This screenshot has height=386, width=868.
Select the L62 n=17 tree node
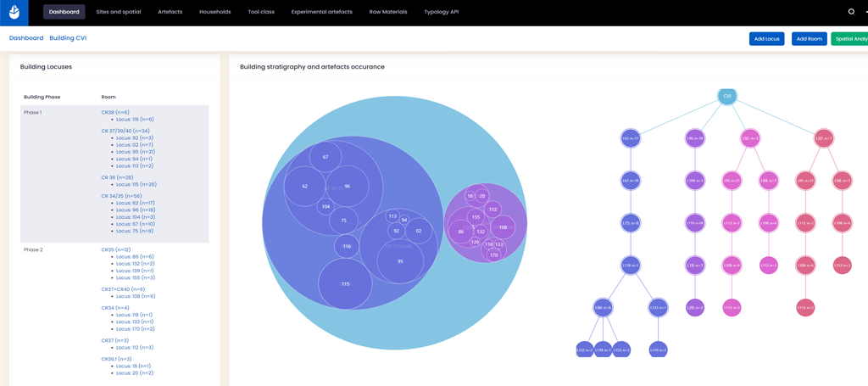[x=630, y=138]
